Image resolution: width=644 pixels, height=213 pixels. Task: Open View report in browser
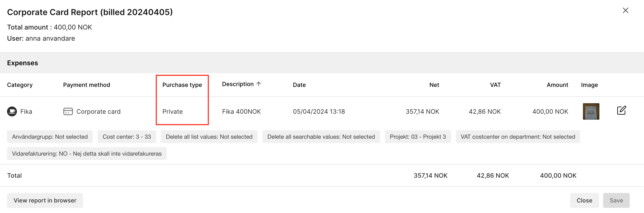click(x=45, y=200)
